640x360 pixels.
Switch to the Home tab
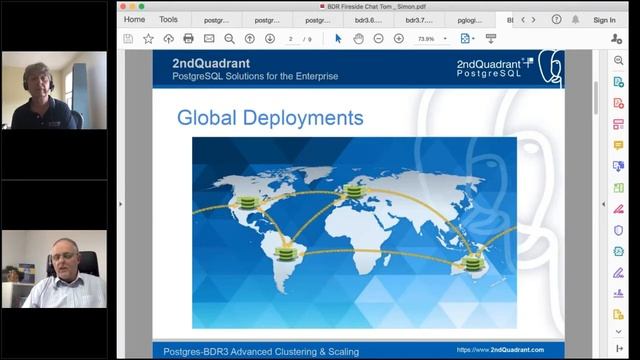point(134,20)
